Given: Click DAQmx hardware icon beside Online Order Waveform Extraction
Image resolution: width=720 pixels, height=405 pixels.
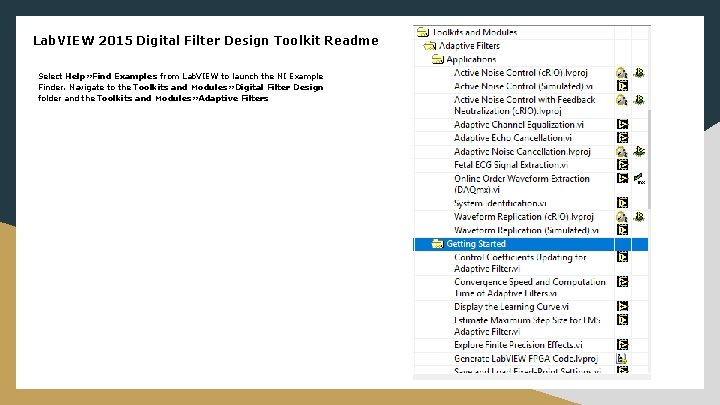Looking at the screenshot, I should point(639,179).
